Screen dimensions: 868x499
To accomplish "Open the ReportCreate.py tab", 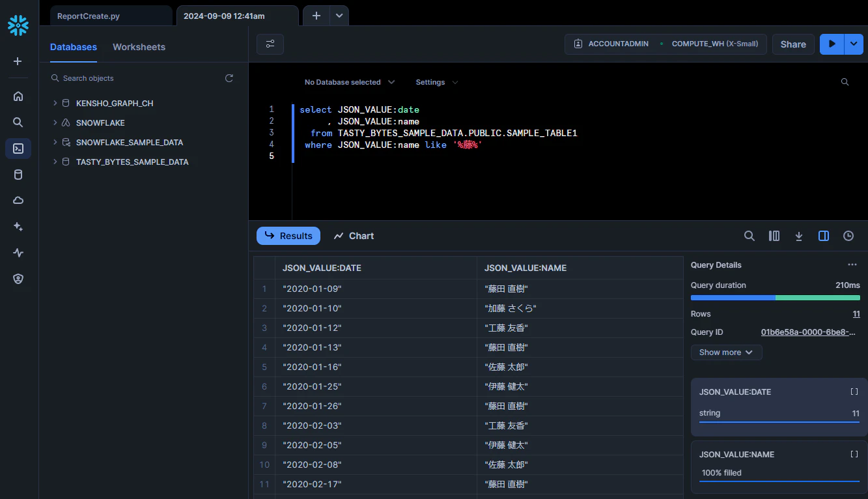I will point(111,16).
